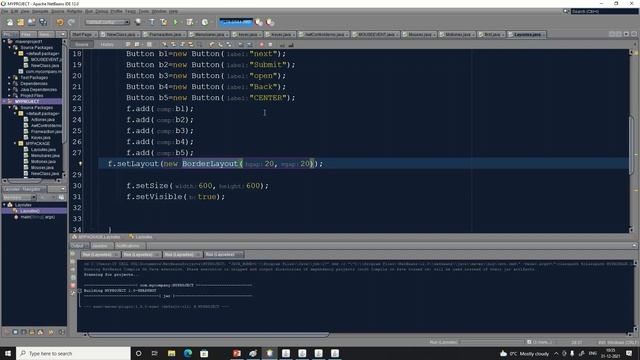Click the Search quick-search input field
The image size is (640, 360).
[603, 11]
